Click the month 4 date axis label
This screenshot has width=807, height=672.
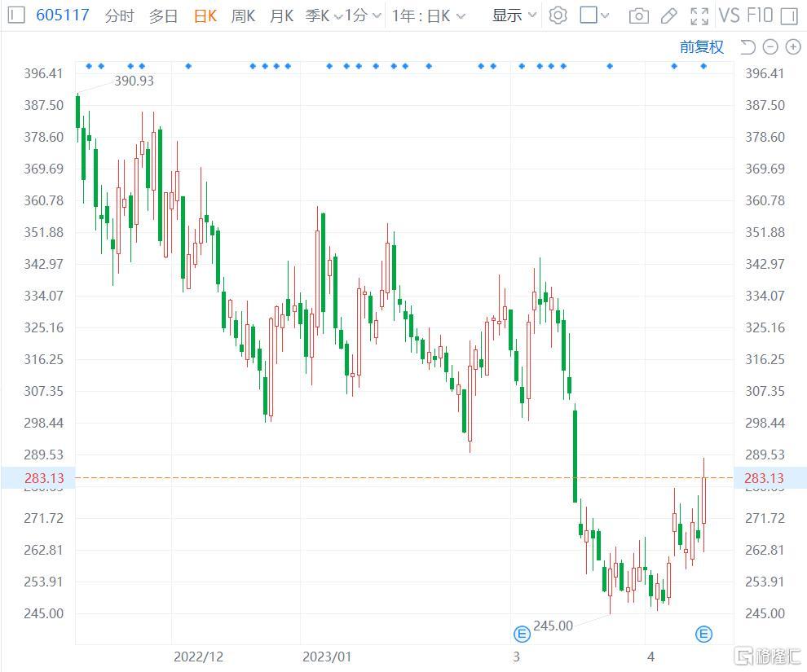(651, 657)
